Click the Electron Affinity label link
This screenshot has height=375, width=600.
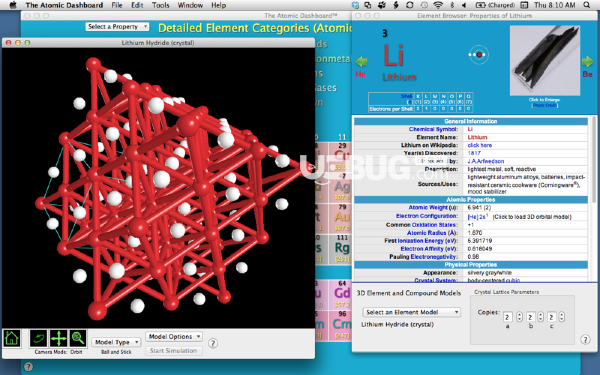(x=429, y=249)
